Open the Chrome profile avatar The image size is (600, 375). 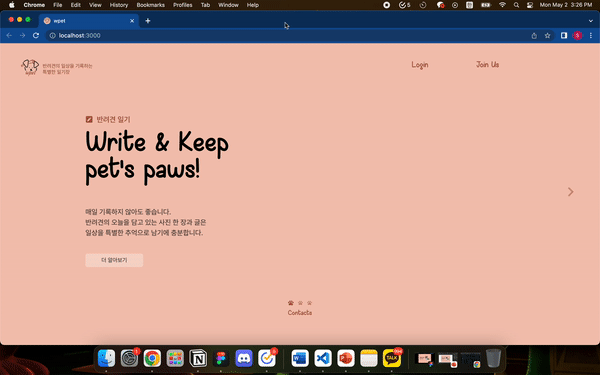577,36
